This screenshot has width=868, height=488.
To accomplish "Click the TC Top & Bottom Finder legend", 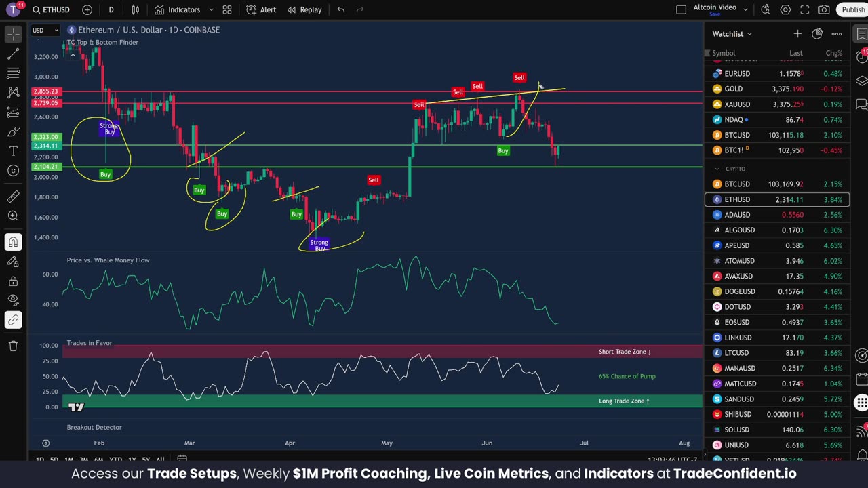I will [x=102, y=42].
